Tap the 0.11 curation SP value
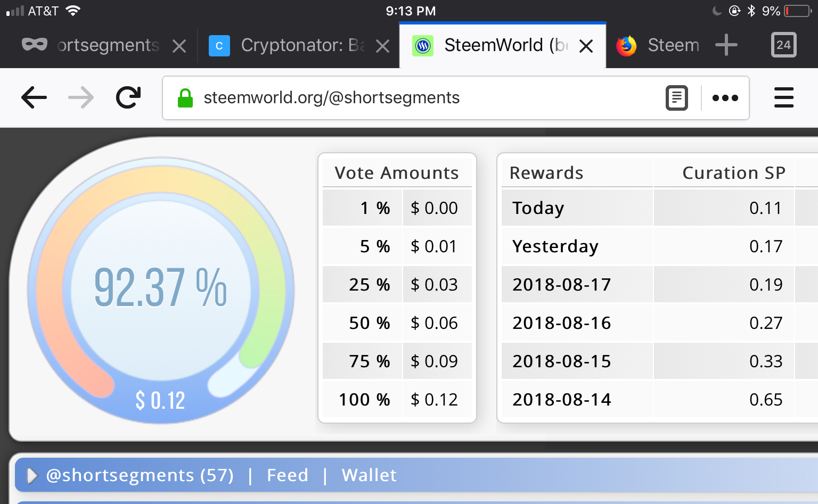Viewport: 818px width, 504px height. (x=766, y=208)
